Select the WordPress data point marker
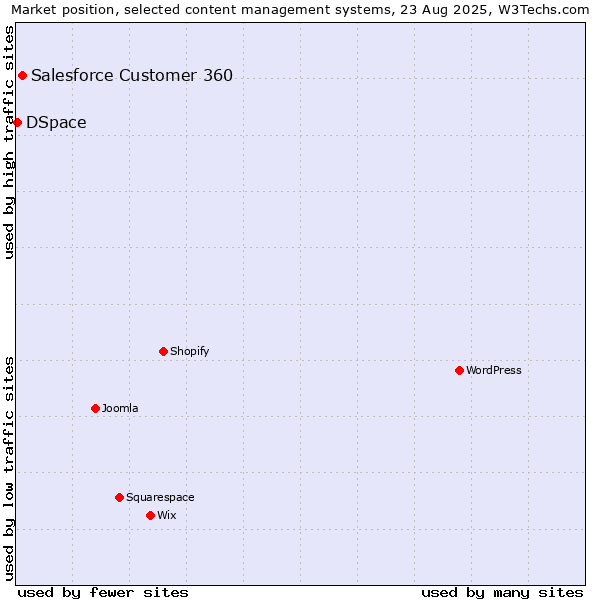600x600 pixels. pos(460,370)
